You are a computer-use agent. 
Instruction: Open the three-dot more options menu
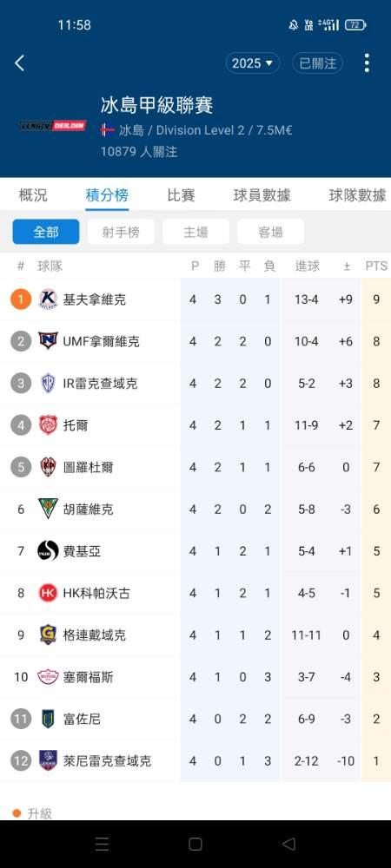tap(367, 63)
